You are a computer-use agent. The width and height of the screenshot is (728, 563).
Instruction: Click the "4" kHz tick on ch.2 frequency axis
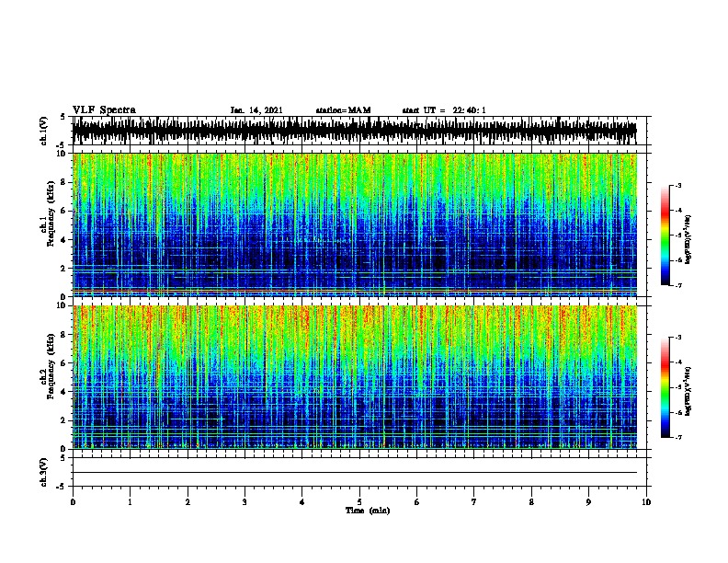click(64, 392)
